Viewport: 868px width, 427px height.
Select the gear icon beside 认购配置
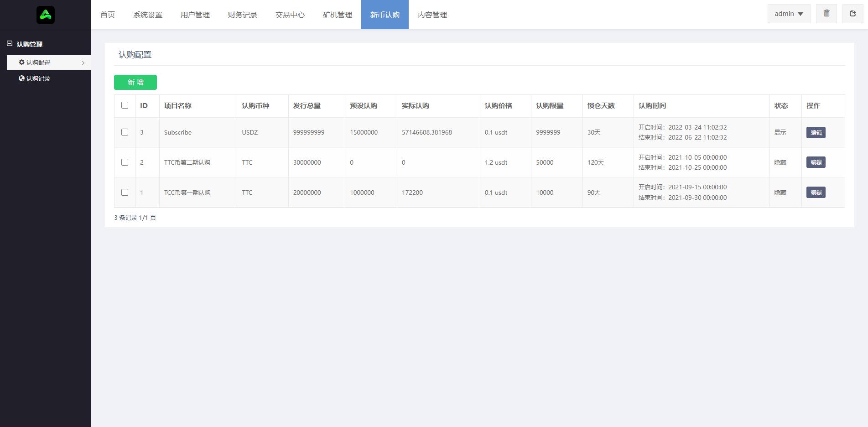[x=21, y=62]
